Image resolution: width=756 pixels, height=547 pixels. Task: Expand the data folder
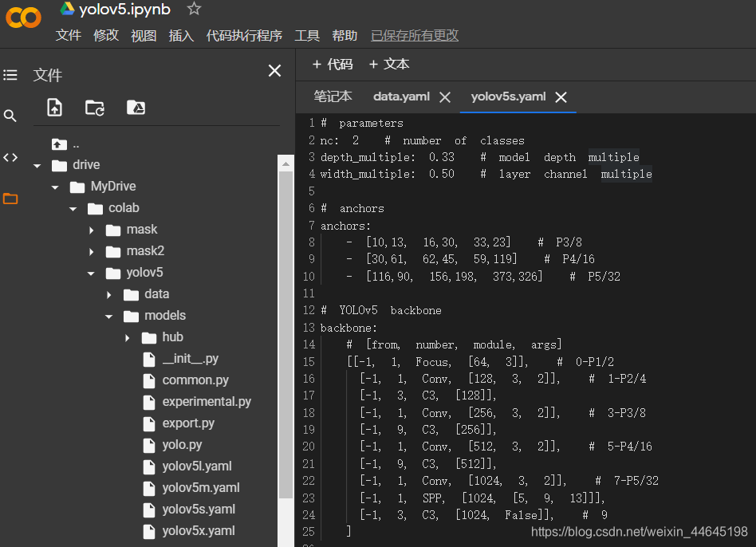[x=109, y=295]
